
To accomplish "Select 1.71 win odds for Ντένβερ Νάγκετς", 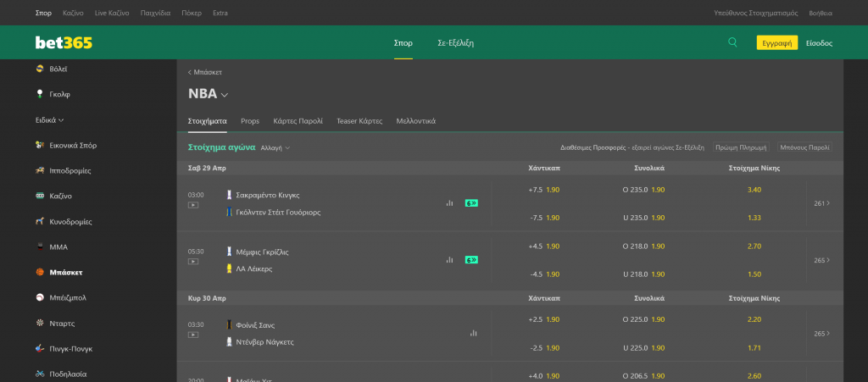I will tap(754, 348).
